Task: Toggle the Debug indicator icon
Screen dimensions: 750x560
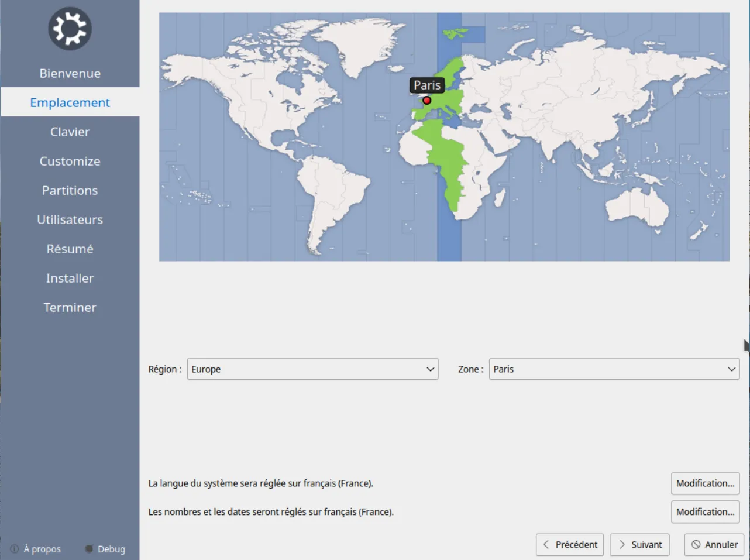Action: tap(89, 549)
